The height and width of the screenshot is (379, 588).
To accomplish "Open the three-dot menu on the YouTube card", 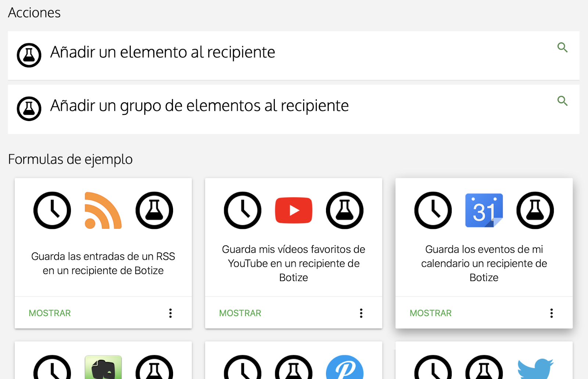I will click(361, 313).
